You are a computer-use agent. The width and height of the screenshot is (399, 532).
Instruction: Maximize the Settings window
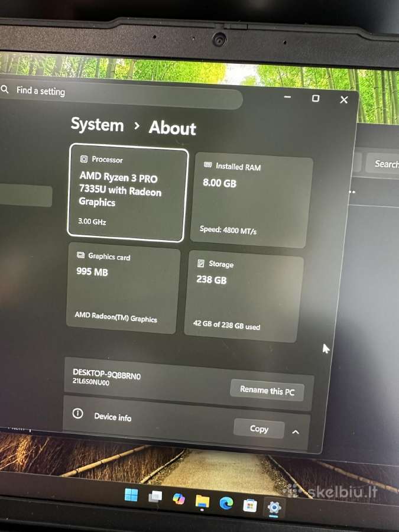click(316, 98)
